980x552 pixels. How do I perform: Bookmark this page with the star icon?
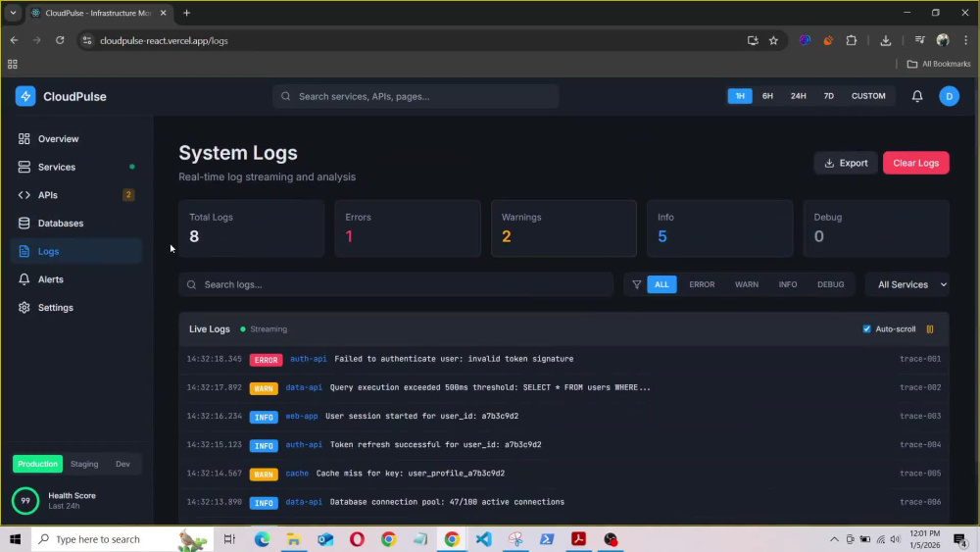point(774,40)
